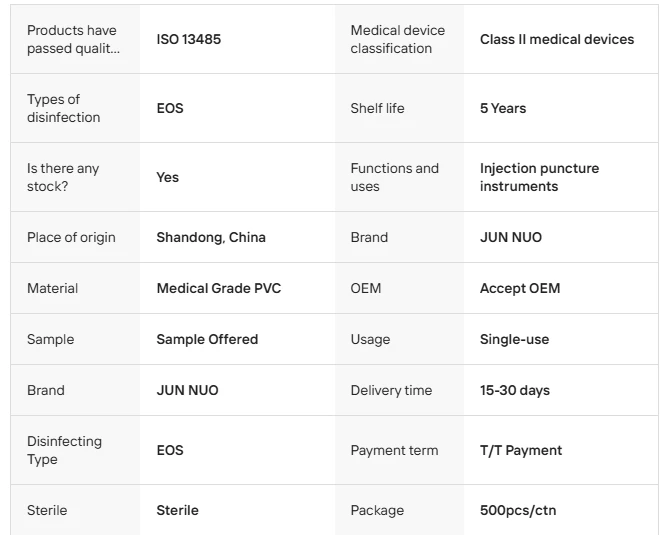Click the 'Class II medical devices' value

click(x=557, y=39)
